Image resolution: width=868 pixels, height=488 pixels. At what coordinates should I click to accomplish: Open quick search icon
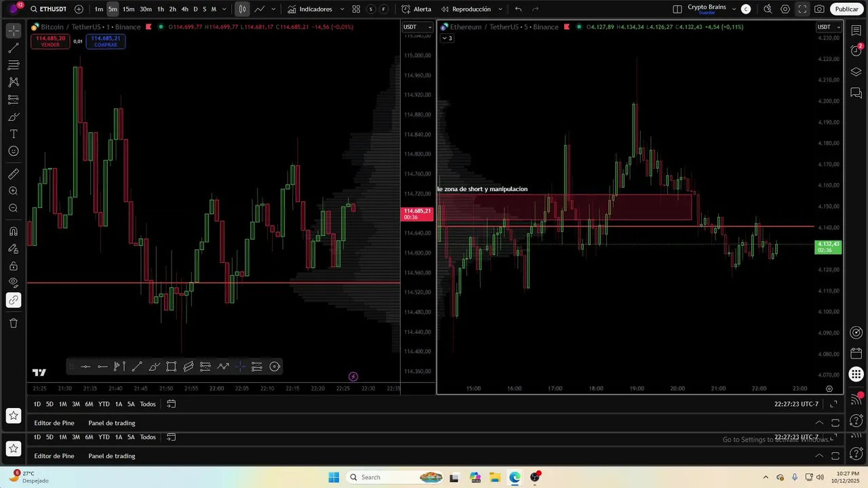(x=768, y=9)
